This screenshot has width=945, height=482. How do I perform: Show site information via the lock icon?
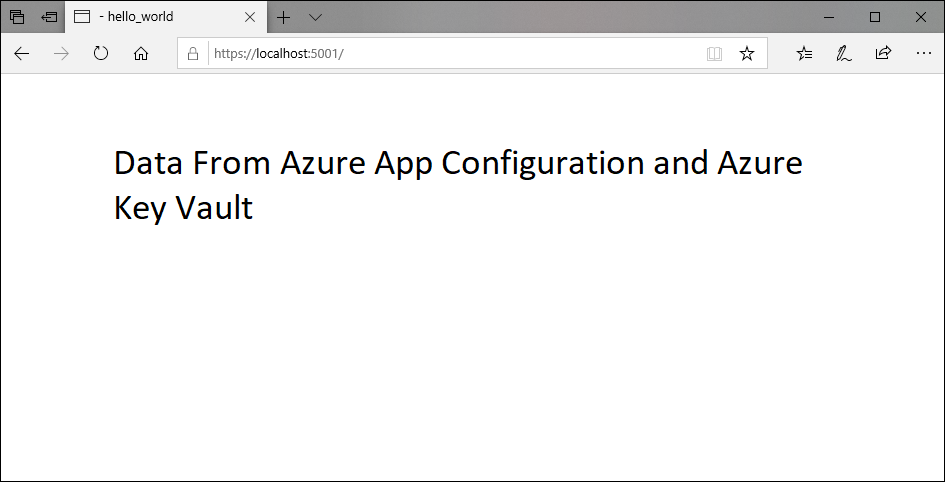[193, 54]
